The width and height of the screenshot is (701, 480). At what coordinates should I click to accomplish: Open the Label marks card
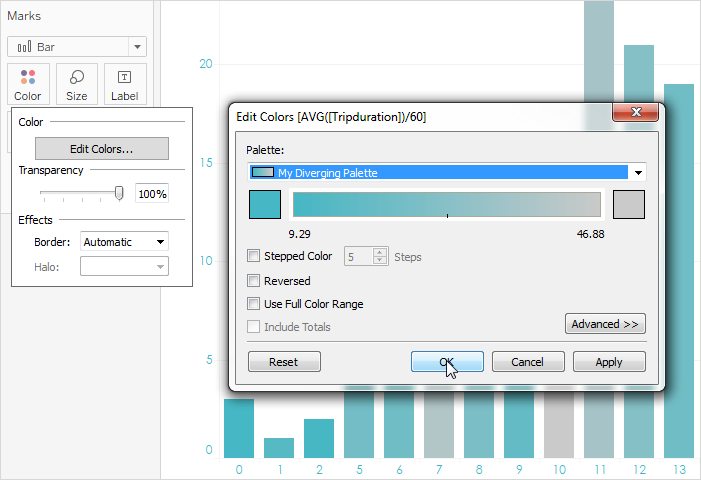[x=125, y=84]
